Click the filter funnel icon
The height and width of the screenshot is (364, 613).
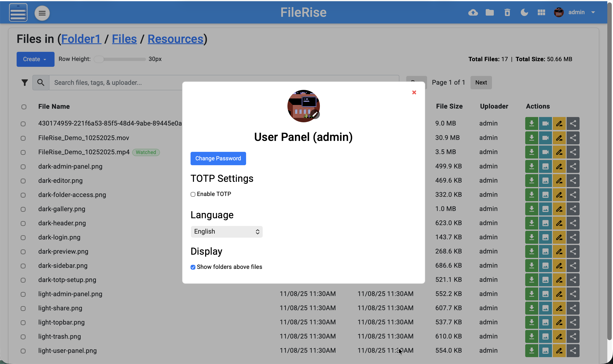coord(25,83)
